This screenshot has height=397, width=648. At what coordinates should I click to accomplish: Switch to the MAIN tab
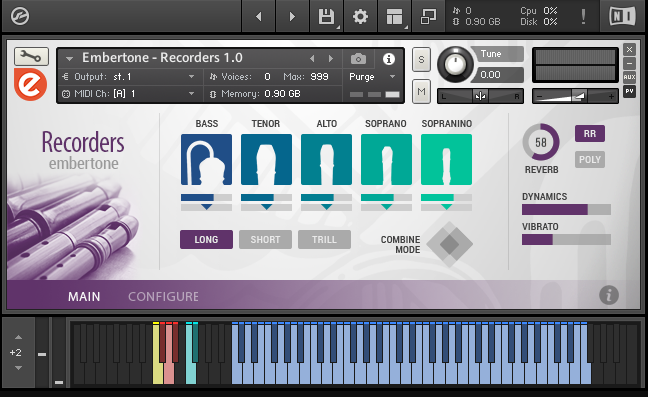point(84,296)
